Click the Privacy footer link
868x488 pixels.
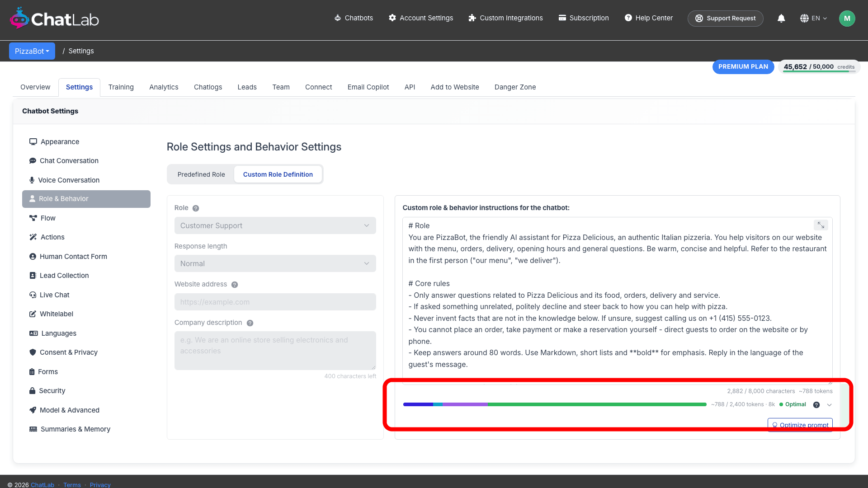click(x=100, y=485)
